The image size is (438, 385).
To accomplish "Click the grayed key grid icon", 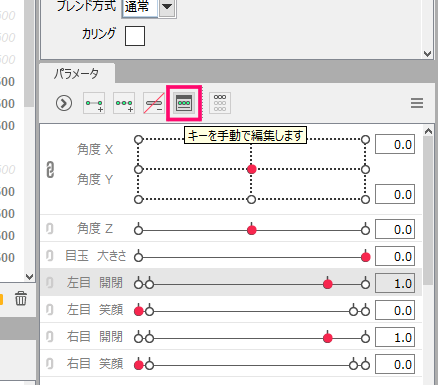I will pos(220,103).
